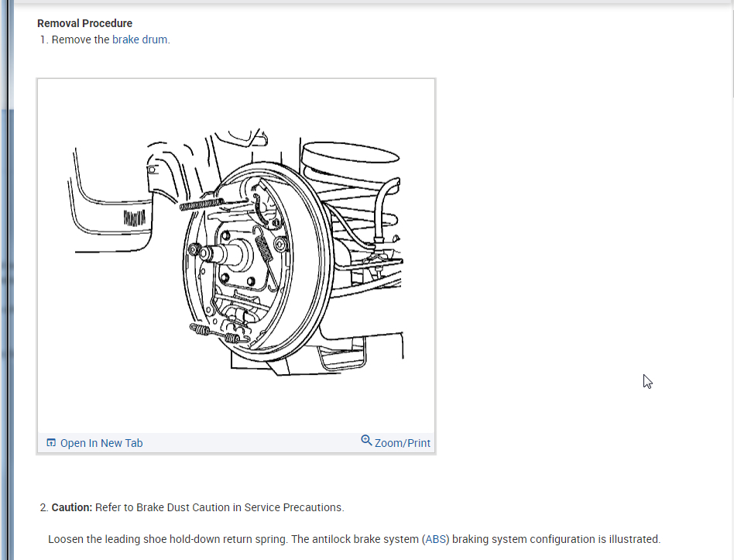Click the Caution: bold label
This screenshot has height=560, width=734.
72,507
